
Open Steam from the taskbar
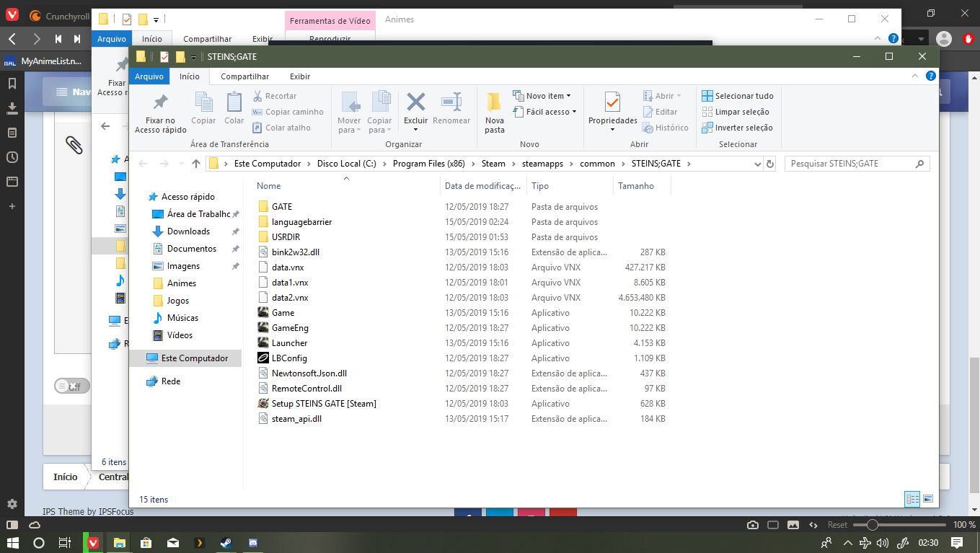point(226,543)
